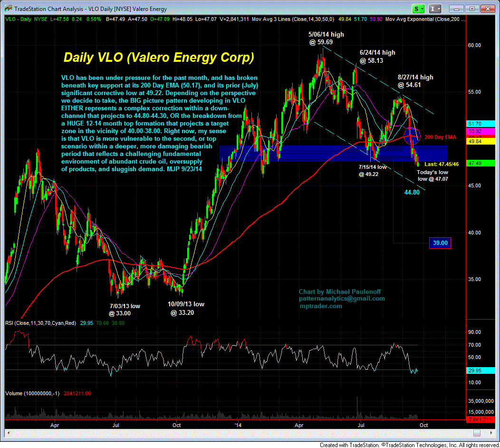Viewport: 500px width, 448px height.
Task: Click the '8/27/14 high @ 54.61' annotation
Action: [415, 81]
